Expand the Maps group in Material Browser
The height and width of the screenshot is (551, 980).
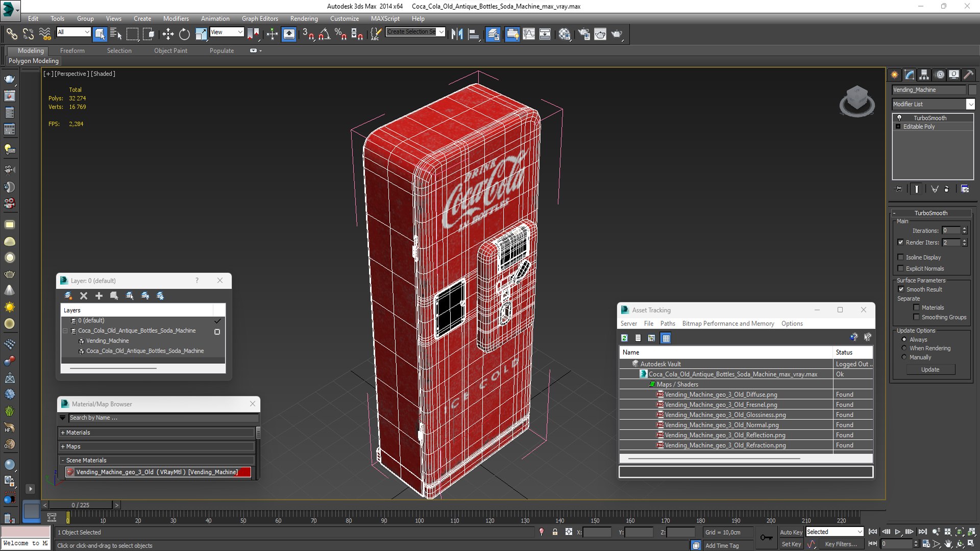156,446
